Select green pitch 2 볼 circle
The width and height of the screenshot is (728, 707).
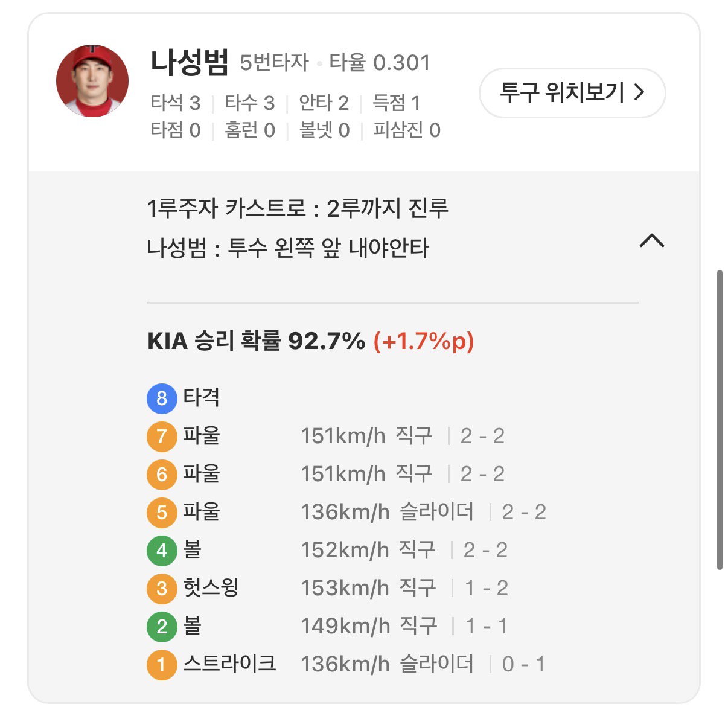point(162,626)
